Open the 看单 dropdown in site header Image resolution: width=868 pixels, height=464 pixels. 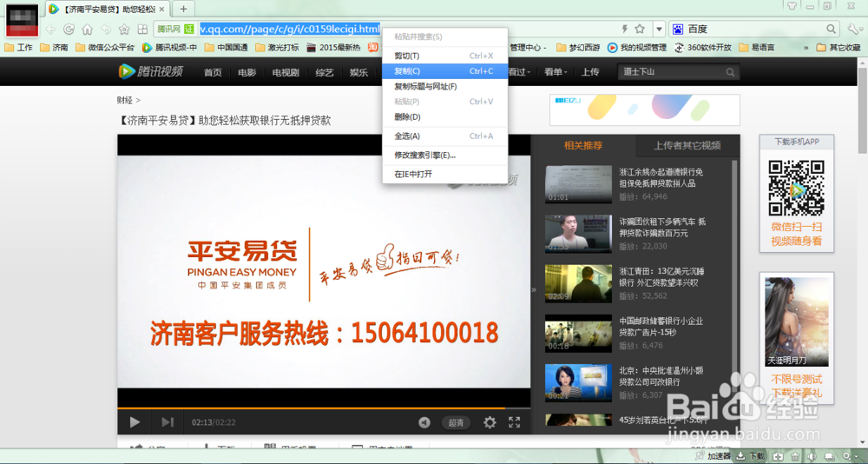(556, 72)
